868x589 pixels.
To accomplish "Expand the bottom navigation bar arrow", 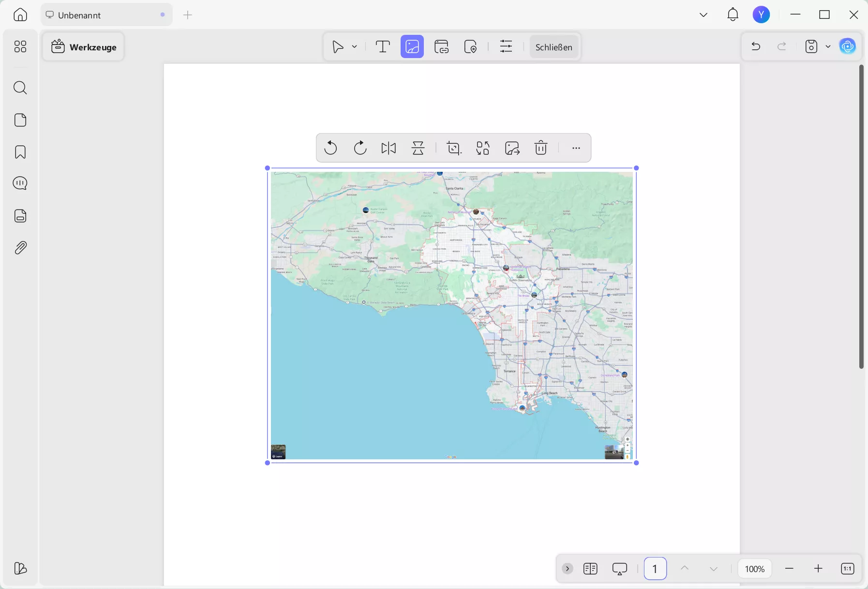I will [x=568, y=569].
